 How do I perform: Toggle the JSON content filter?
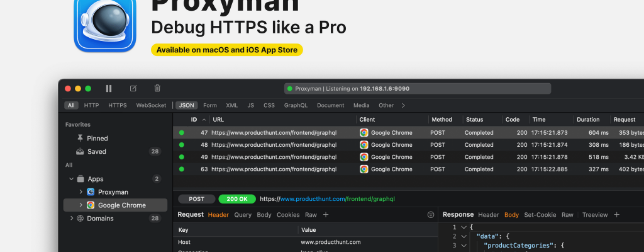pyautogui.click(x=186, y=105)
